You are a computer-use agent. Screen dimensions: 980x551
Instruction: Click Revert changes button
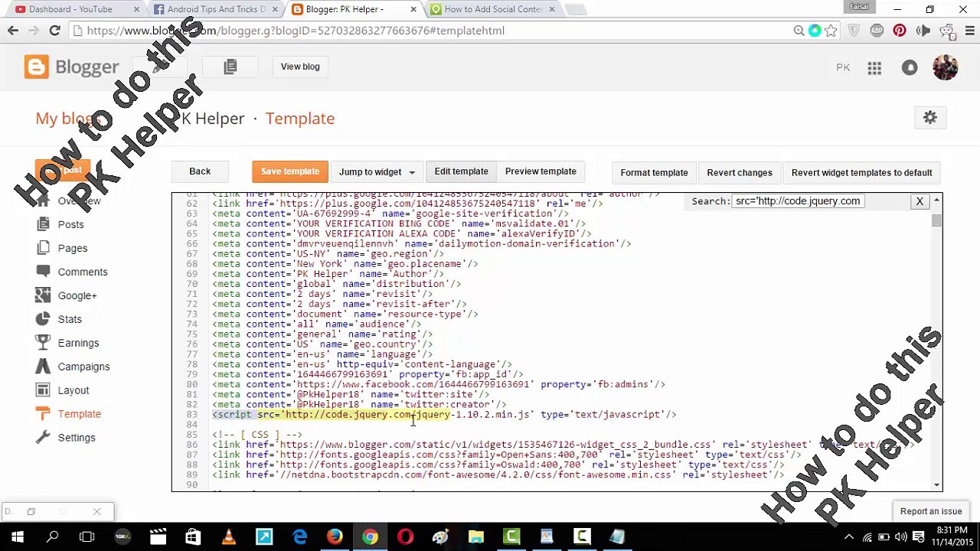click(x=740, y=173)
